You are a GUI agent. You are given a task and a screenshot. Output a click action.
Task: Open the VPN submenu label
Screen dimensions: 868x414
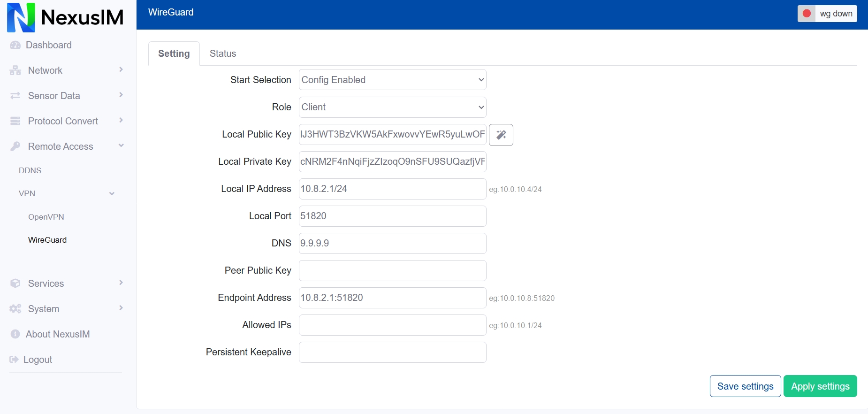[x=27, y=193]
